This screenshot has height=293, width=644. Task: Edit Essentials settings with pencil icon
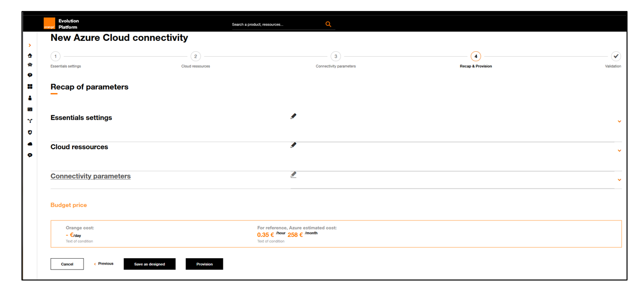pos(294,116)
